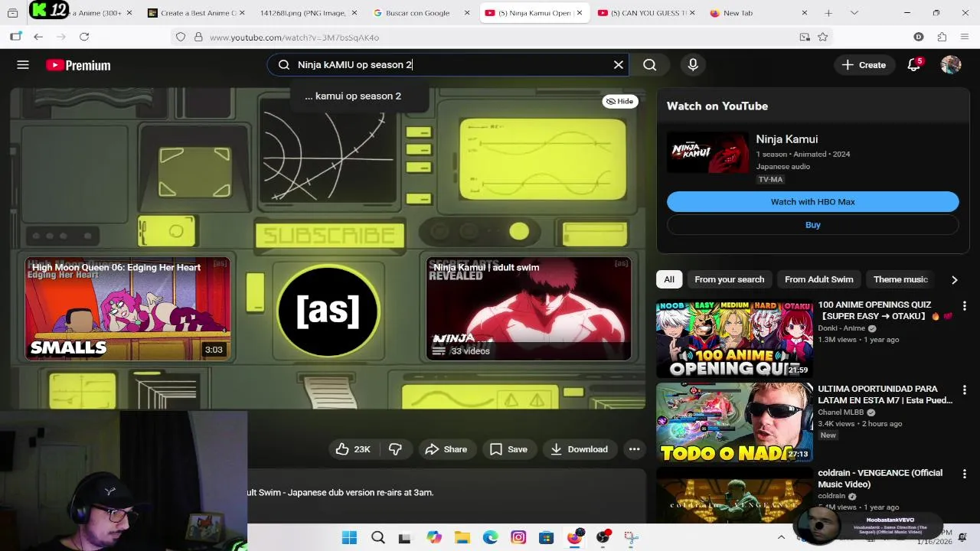
Task: Open the Ninja Kamui adult swim playlist card
Action: [x=529, y=309]
